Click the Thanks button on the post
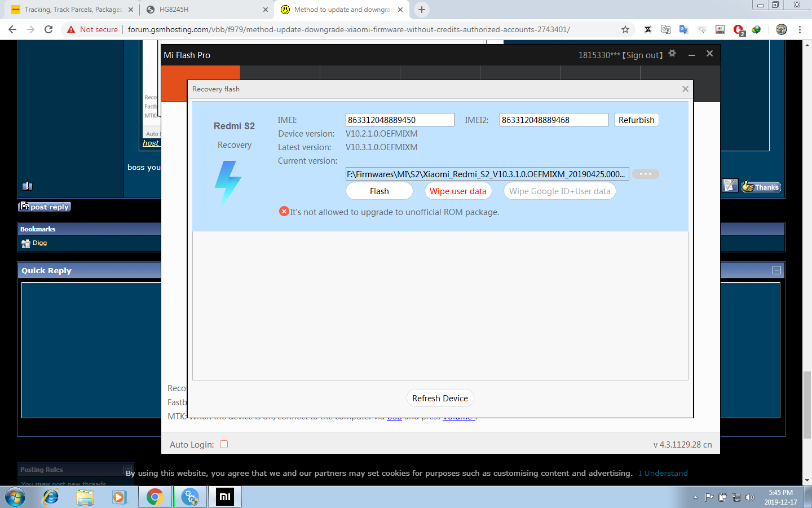812x508 pixels. [761, 186]
